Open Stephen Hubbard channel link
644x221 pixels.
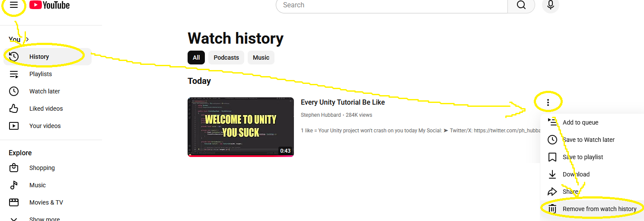click(x=321, y=115)
